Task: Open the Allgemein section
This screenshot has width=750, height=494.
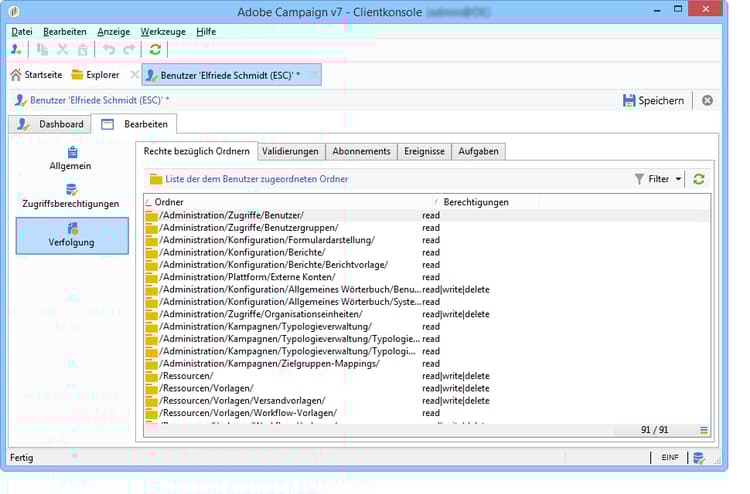Action: [x=71, y=159]
